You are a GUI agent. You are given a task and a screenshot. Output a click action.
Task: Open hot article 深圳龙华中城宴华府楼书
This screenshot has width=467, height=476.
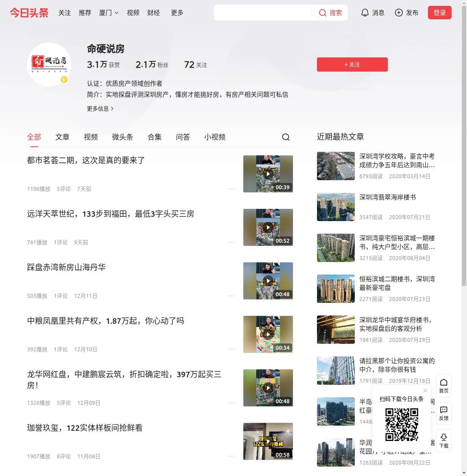pyautogui.click(x=396, y=324)
